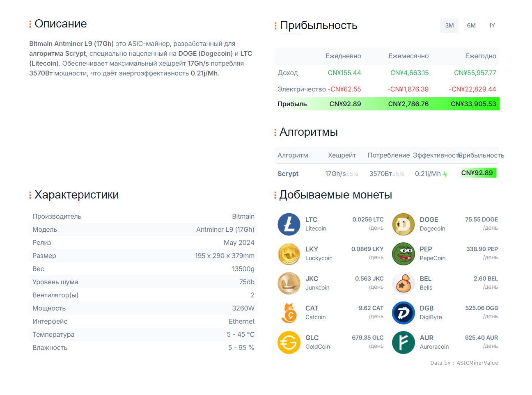
Task: Click size value 195 x 290 x 379mm
Action: [x=225, y=256]
